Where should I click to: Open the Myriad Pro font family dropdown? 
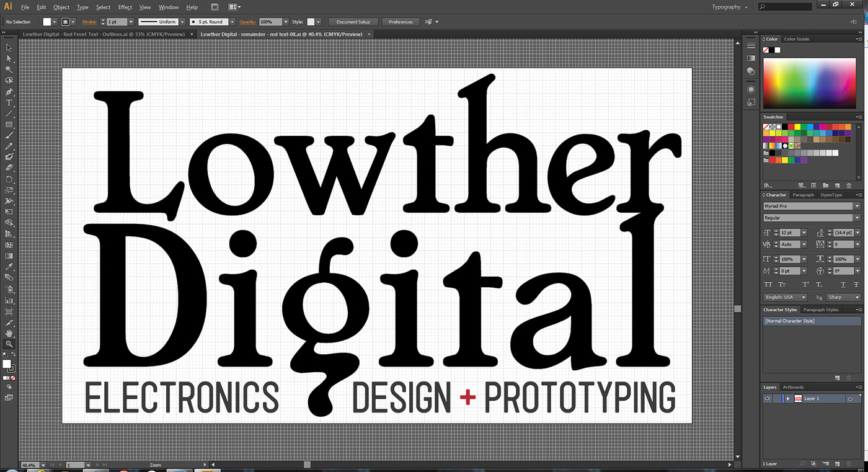pyautogui.click(x=857, y=207)
